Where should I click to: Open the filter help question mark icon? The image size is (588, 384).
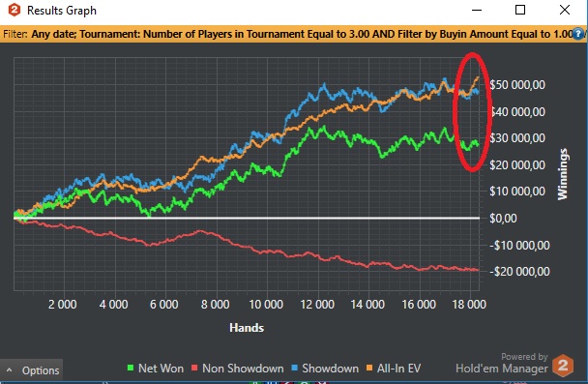click(x=579, y=34)
